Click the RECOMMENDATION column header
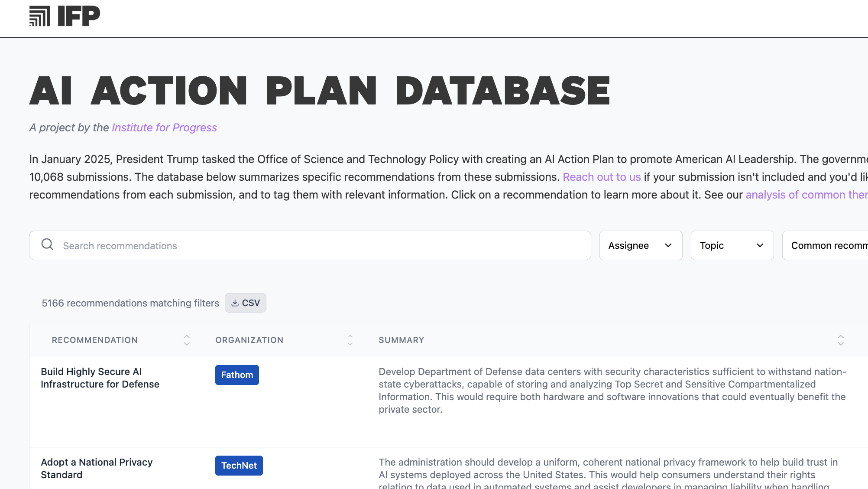The height and width of the screenshot is (489, 868). [x=94, y=340]
